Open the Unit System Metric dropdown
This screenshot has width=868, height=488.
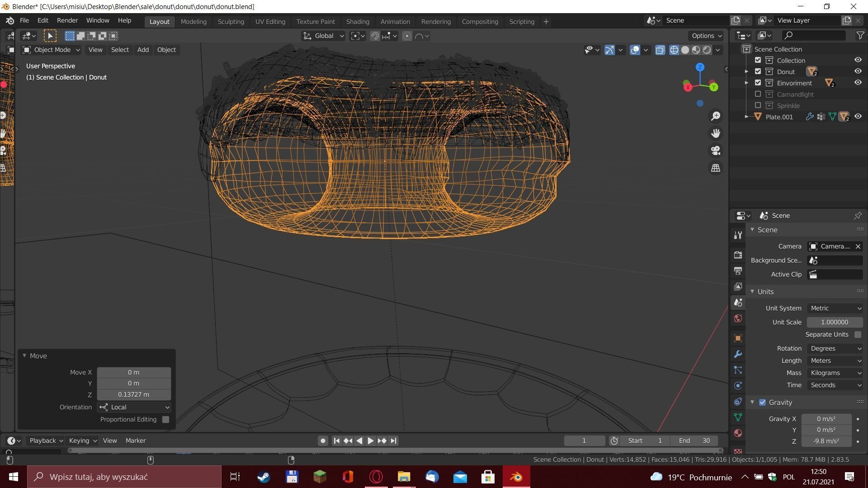[x=835, y=308]
